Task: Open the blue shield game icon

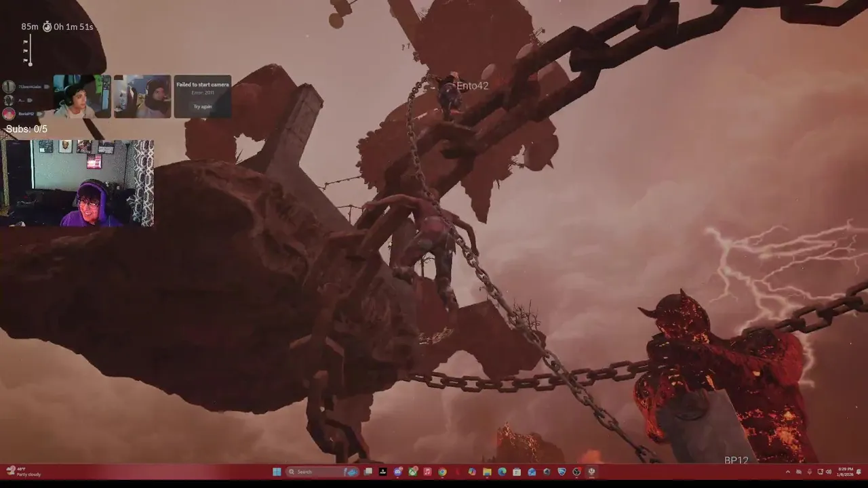Action: (x=562, y=472)
